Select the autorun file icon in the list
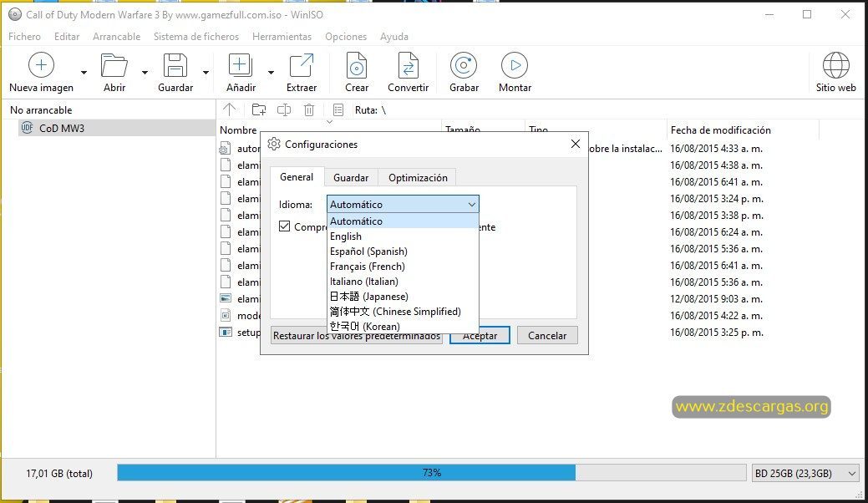This screenshot has height=503, width=868. (x=226, y=148)
